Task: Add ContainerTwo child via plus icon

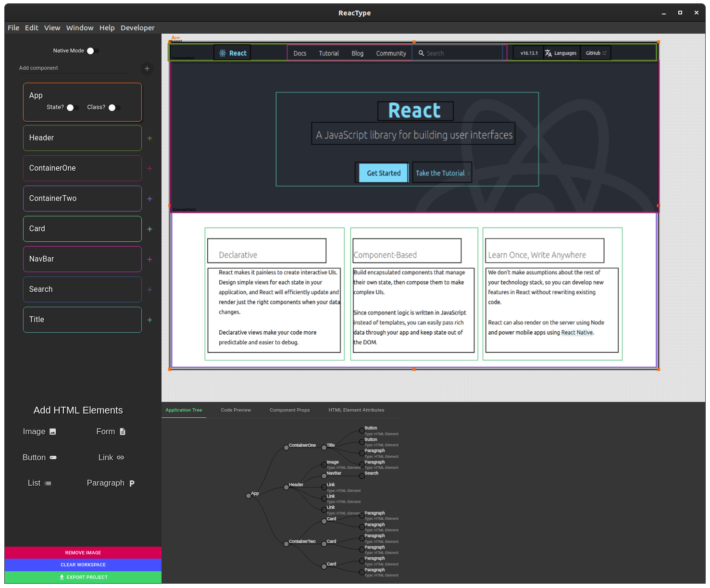Action: pos(149,199)
